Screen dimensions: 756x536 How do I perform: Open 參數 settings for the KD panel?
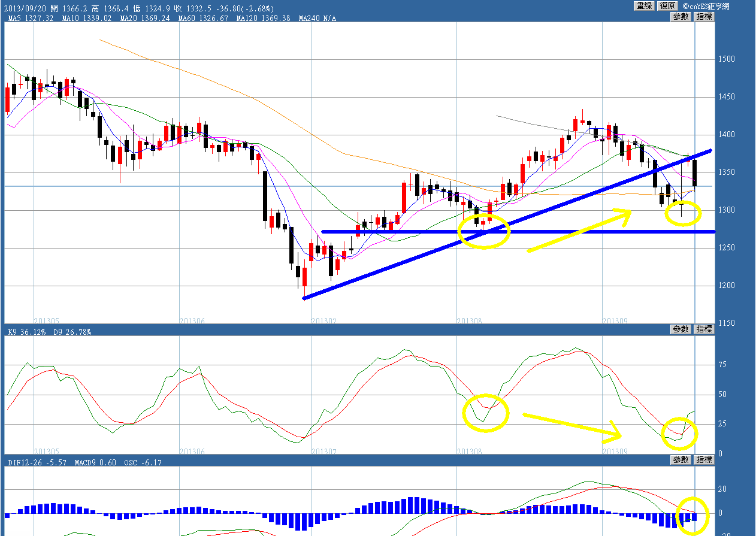point(681,329)
